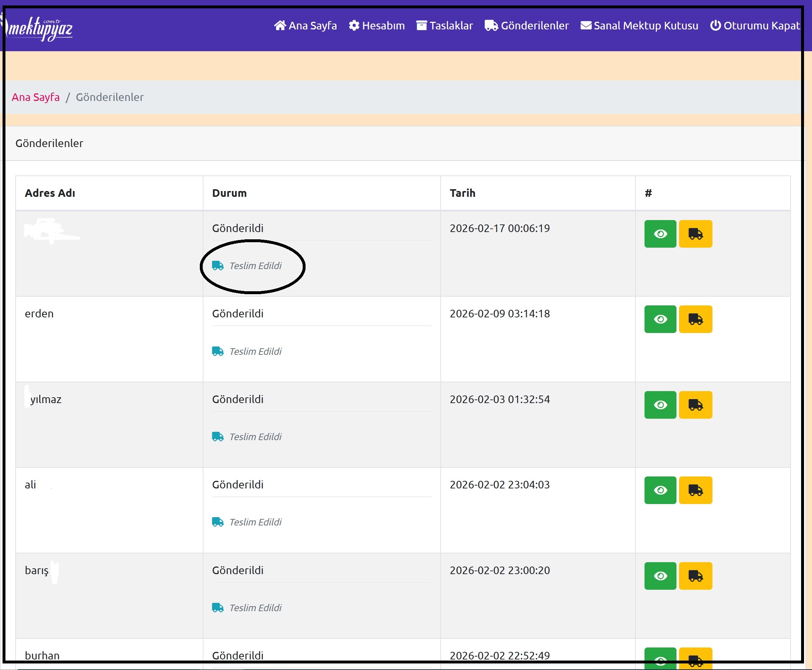Click green eye button in ali row
This screenshot has height=670, width=812.
[660, 490]
